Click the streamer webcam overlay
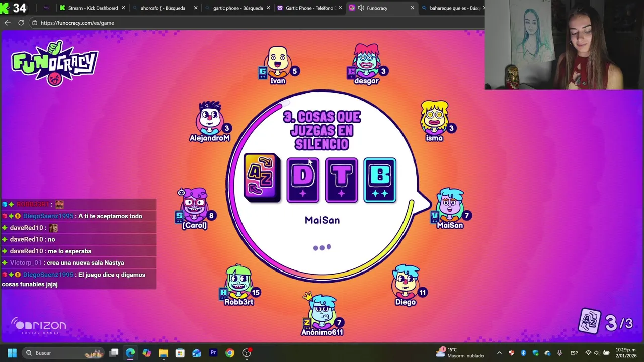This screenshot has width=644, height=362. [563, 45]
